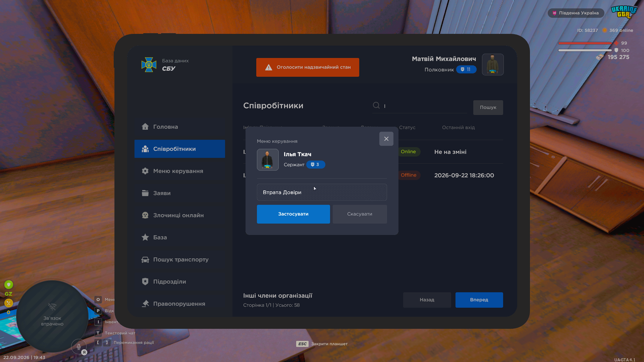Click the folder icon beside Заяви
644x362 pixels.
click(145, 193)
